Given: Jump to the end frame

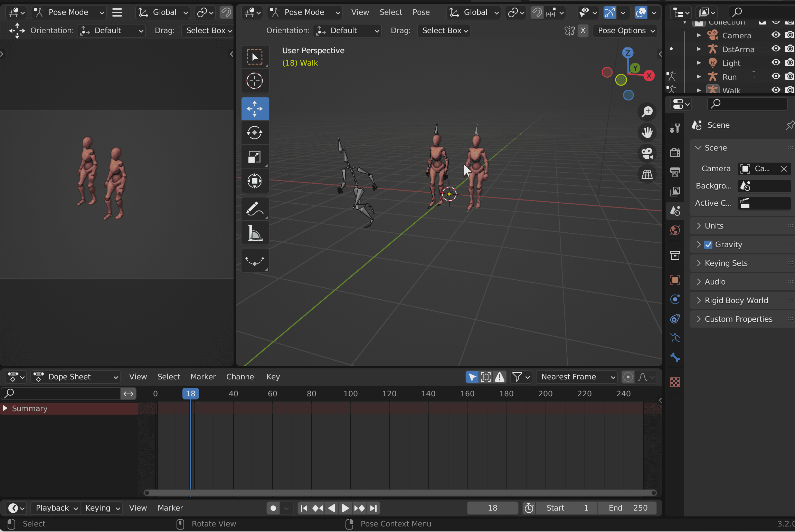Looking at the screenshot, I should pos(373,508).
